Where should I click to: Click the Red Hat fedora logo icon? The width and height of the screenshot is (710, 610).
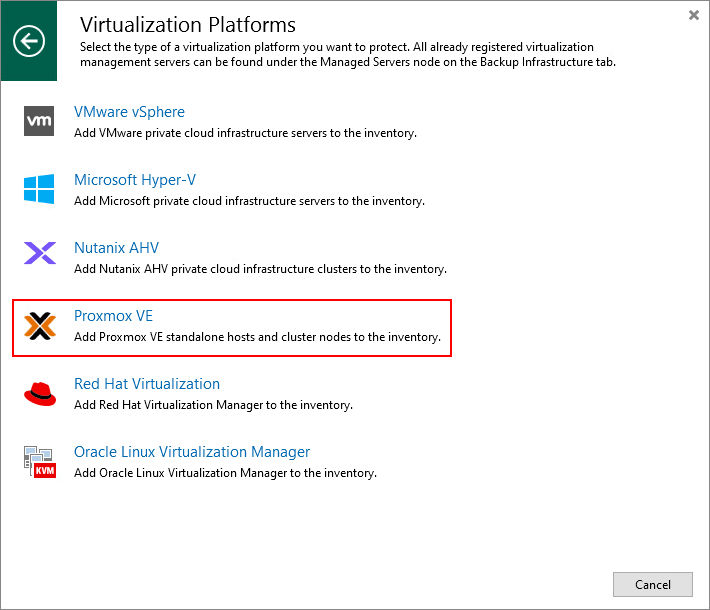tap(40, 394)
